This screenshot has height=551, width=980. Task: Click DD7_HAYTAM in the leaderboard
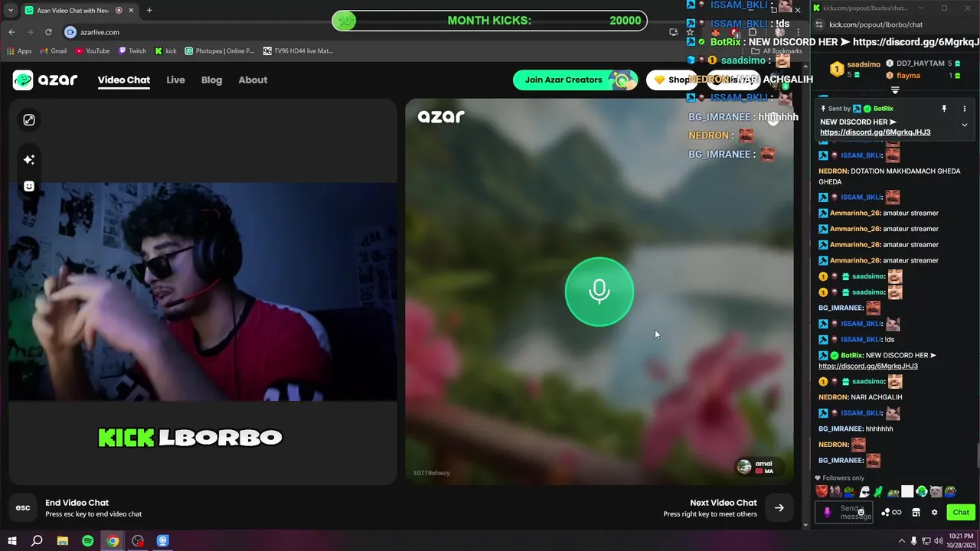921,64
